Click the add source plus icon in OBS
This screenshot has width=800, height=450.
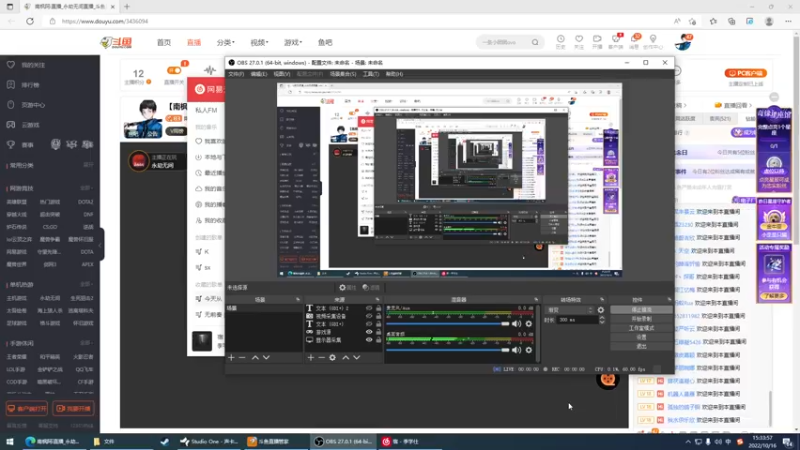pyautogui.click(x=311, y=358)
